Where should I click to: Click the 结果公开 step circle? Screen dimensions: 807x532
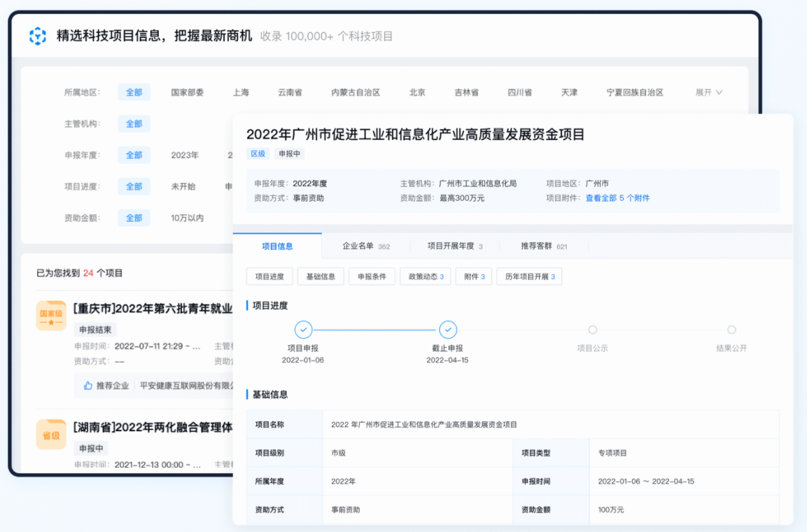point(731,330)
